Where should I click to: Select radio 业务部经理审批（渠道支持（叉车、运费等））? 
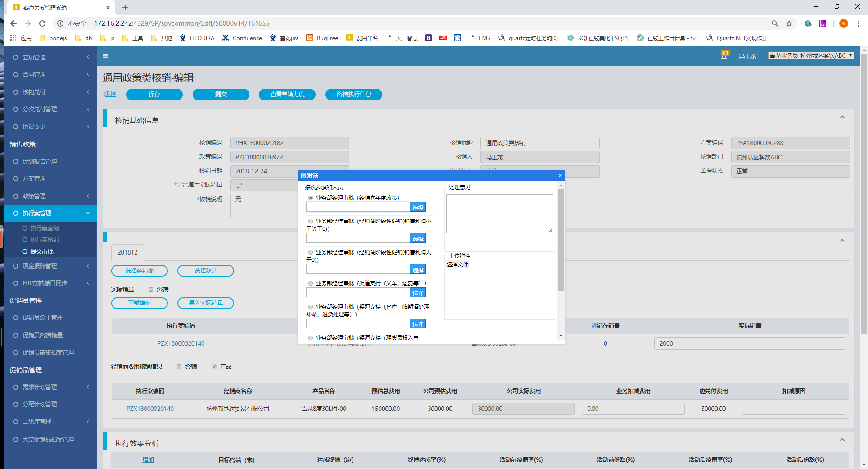click(x=311, y=283)
